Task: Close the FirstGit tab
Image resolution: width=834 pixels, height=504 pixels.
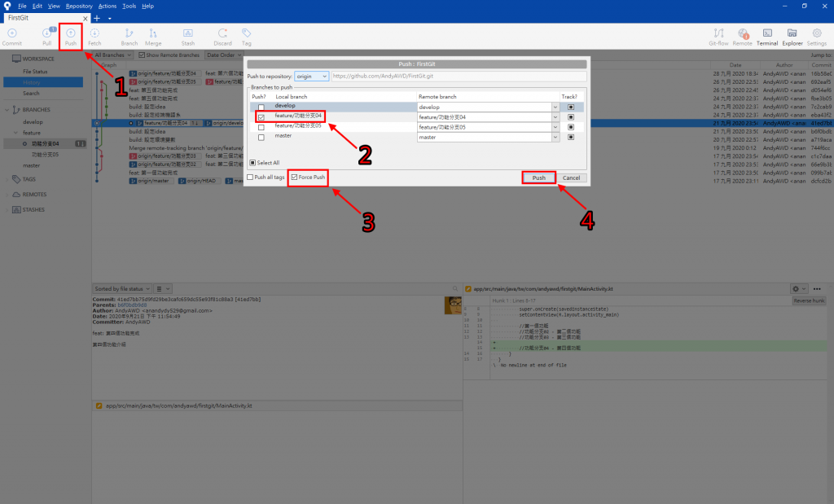Action: click(85, 19)
